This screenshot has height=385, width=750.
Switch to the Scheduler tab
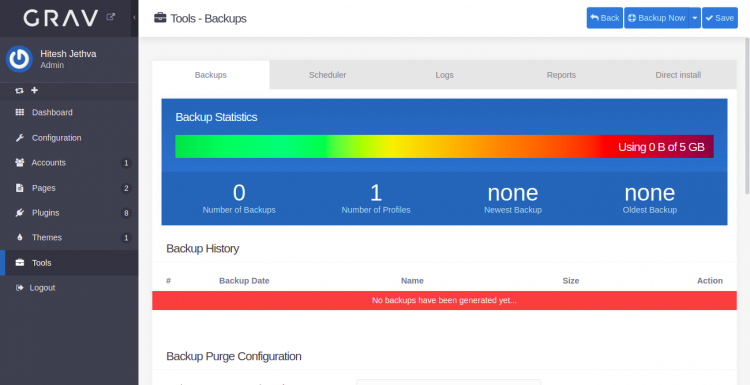click(x=328, y=75)
